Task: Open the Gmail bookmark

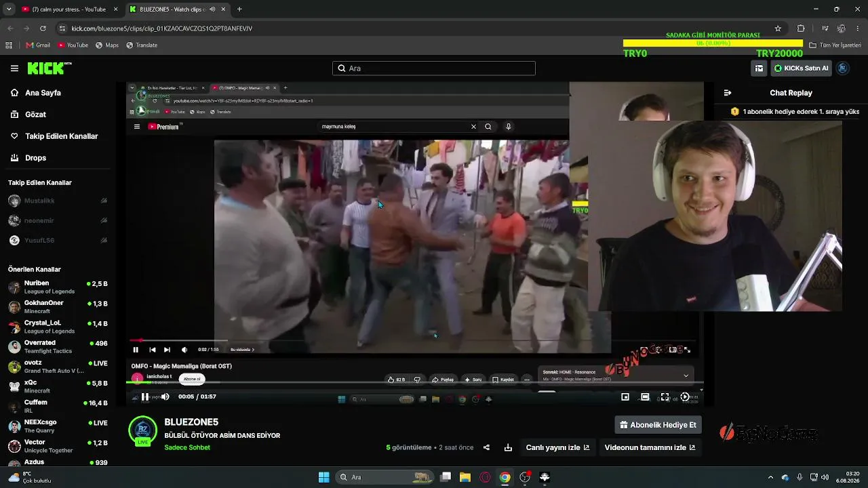Action: [x=38, y=45]
